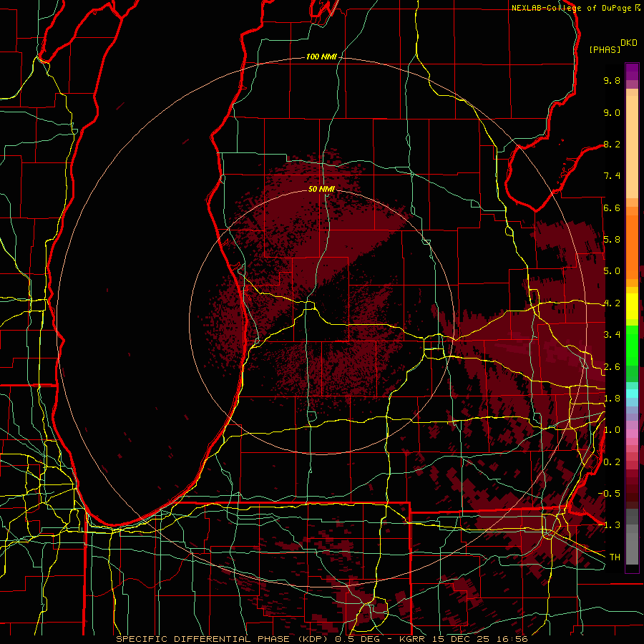
Task: Pick the orange segment of the color bar
Action: (632, 246)
